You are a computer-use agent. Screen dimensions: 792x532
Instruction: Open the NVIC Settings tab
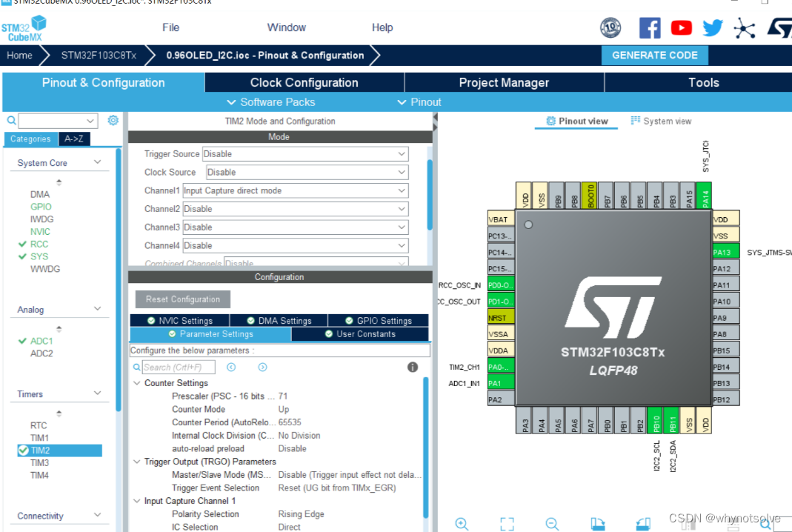point(180,320)
